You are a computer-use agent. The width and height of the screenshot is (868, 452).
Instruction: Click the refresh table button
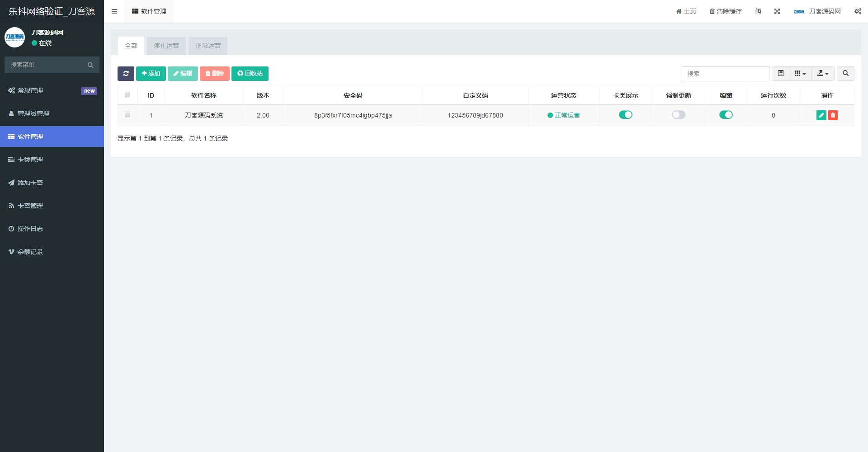click(126, 74)
